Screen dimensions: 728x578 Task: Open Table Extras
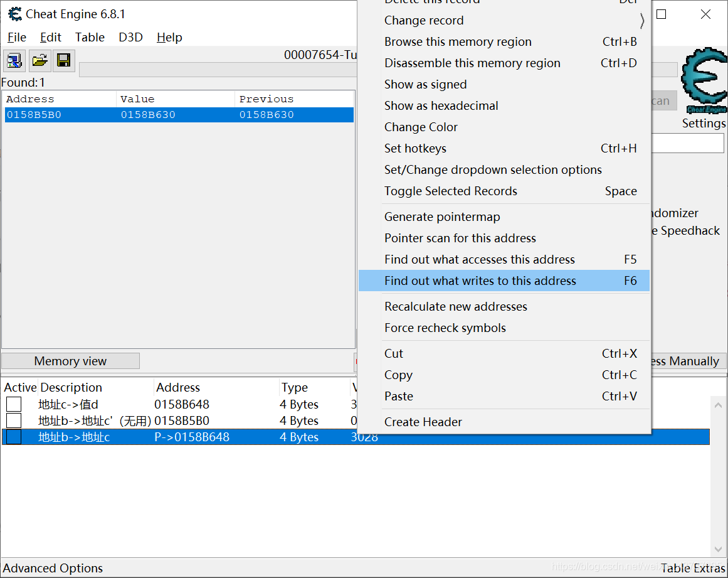point(693,568)
